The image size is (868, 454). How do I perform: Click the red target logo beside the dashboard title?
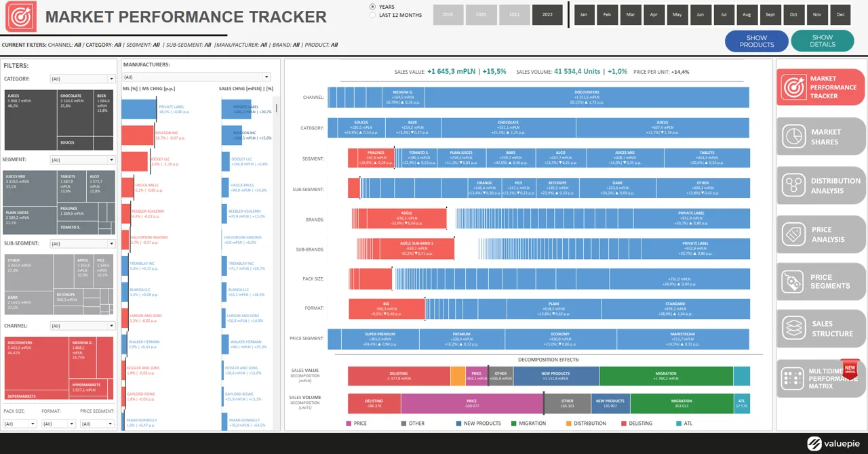point(21,16)
